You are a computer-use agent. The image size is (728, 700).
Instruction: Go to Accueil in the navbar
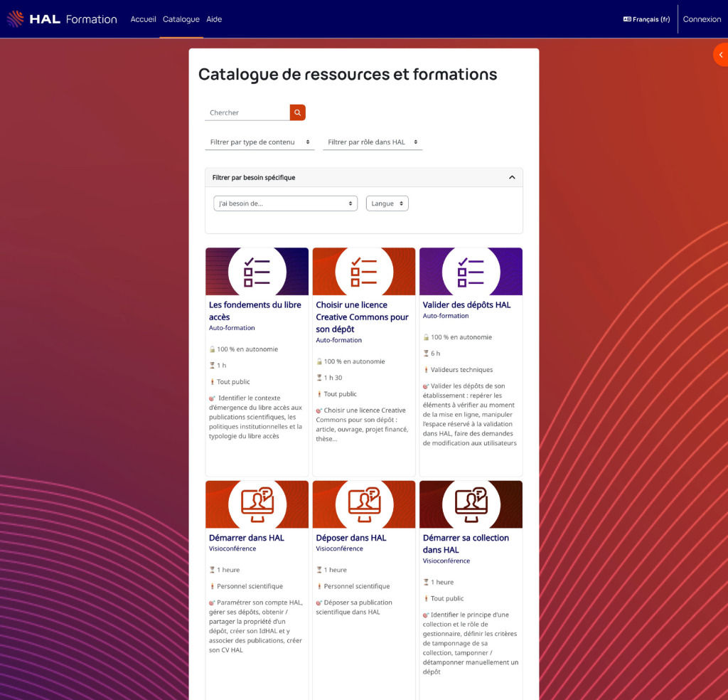(143, 19)
